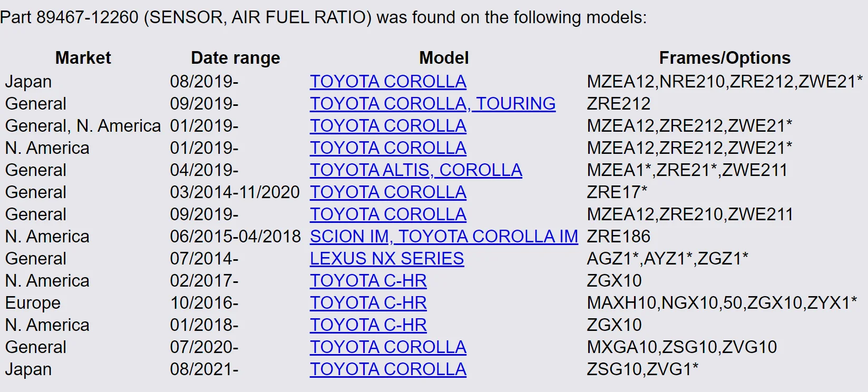This screenshot has height=392, width=868.
Task: Open Scion iM, Toyota Corolla iM link
Action: 444,237
